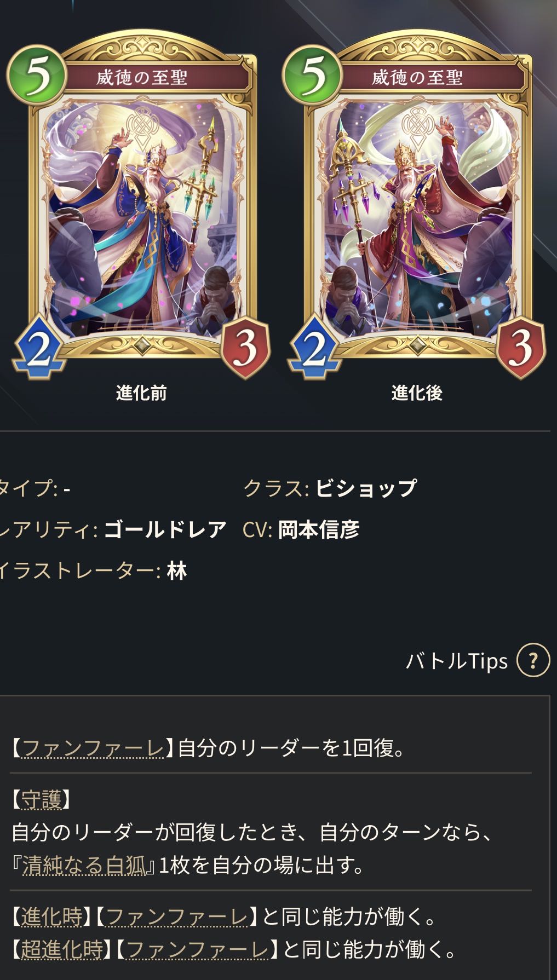557x980 pixels.
Task: Click the 進化後 caption label
Action: 417,393
